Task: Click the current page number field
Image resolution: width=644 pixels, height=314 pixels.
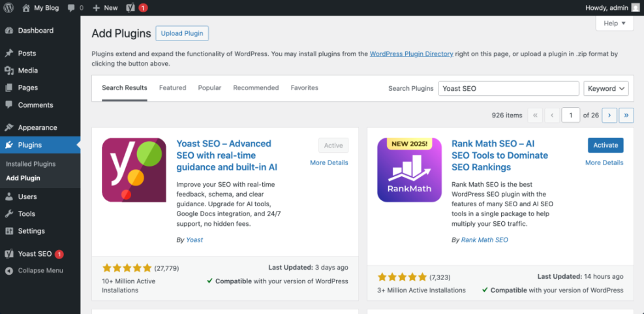Action: [571, 116]
